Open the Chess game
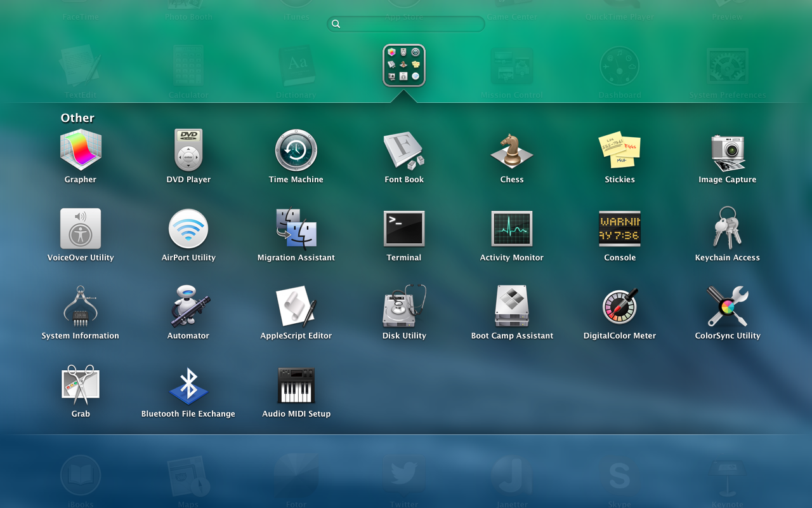 click(x=512, y=150)
